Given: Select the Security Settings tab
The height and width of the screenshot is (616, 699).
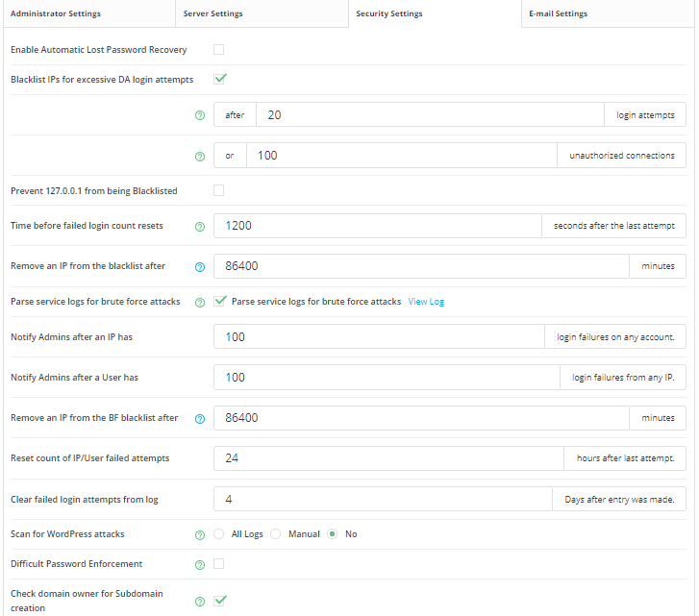Looking at the screenshot, I should pyautogui.click(x=435, y=13).
